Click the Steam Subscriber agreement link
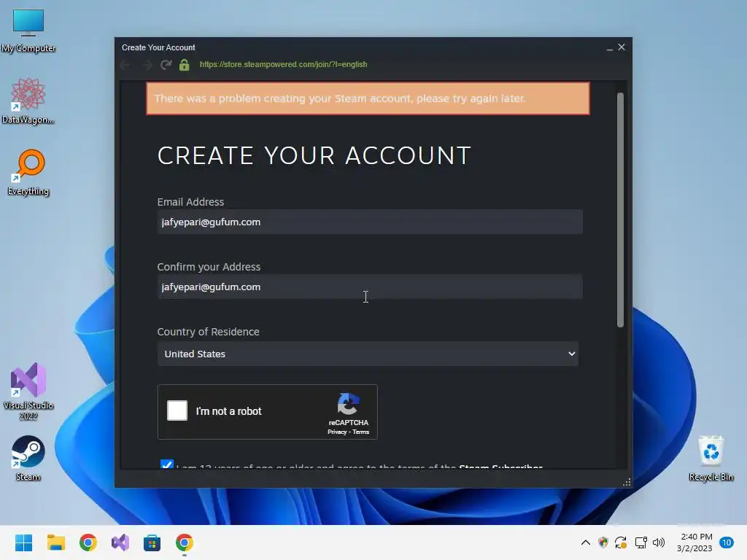747x560 pixels. (x=500, y=467)
